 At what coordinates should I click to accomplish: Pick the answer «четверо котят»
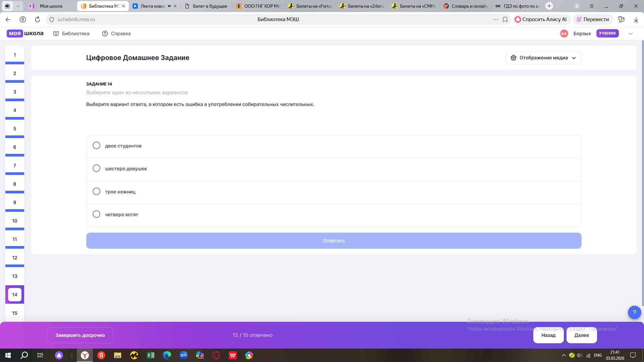click(x=334, y=215)
